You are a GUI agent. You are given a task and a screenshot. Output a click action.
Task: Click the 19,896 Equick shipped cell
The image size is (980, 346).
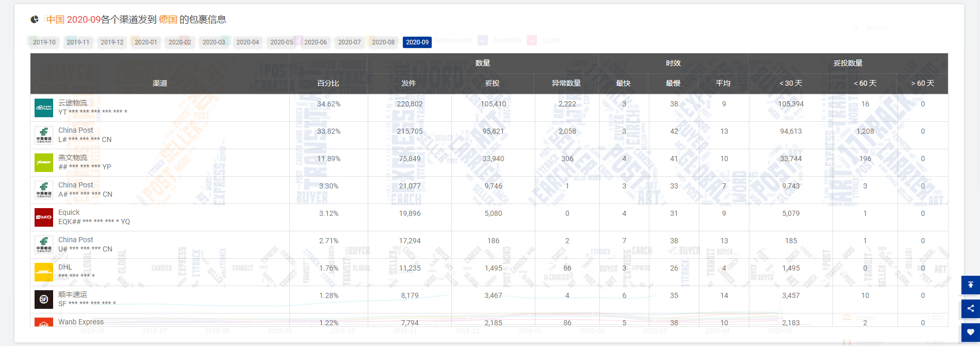click(x=410, y=213)
